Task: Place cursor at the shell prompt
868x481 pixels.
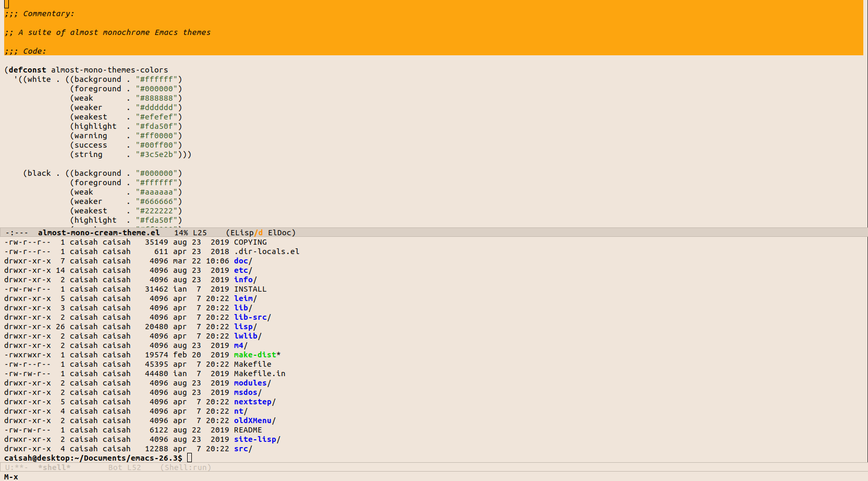Action: pyautogui.click(x=190, y=458)
